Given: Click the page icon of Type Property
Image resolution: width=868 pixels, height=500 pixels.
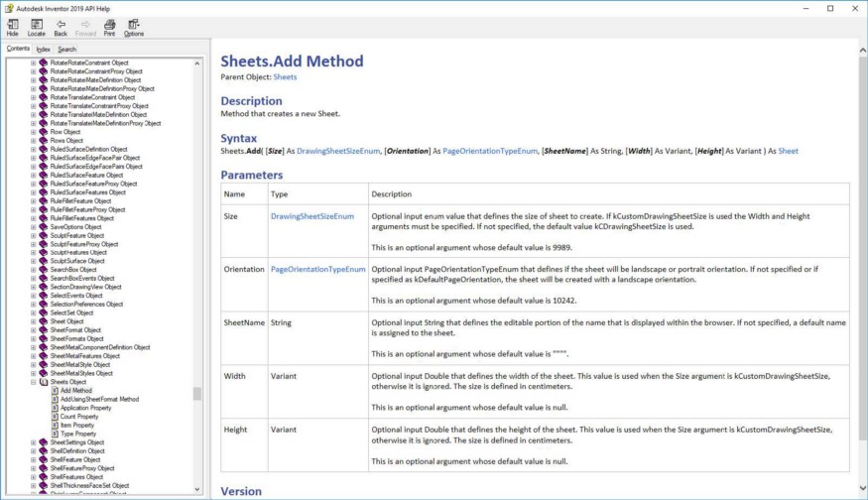Looking at the screenshot, I should point(55,434).
